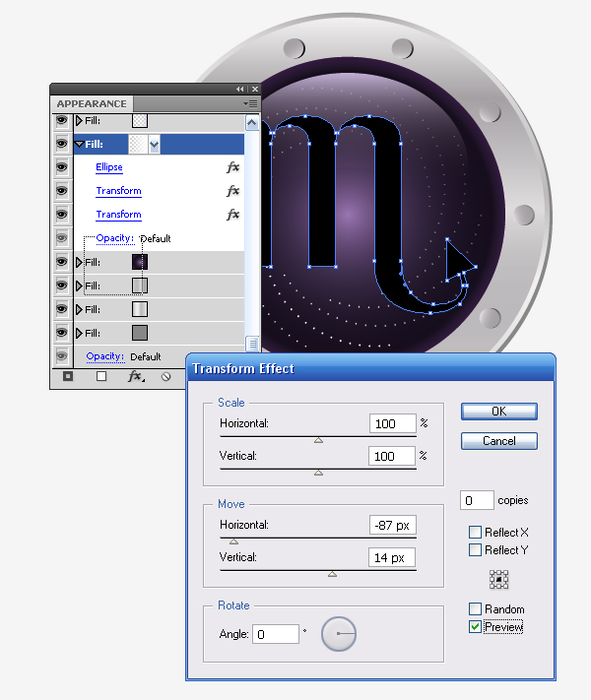Click the selected Fill's transparent swatch

[x=139, y=145]
